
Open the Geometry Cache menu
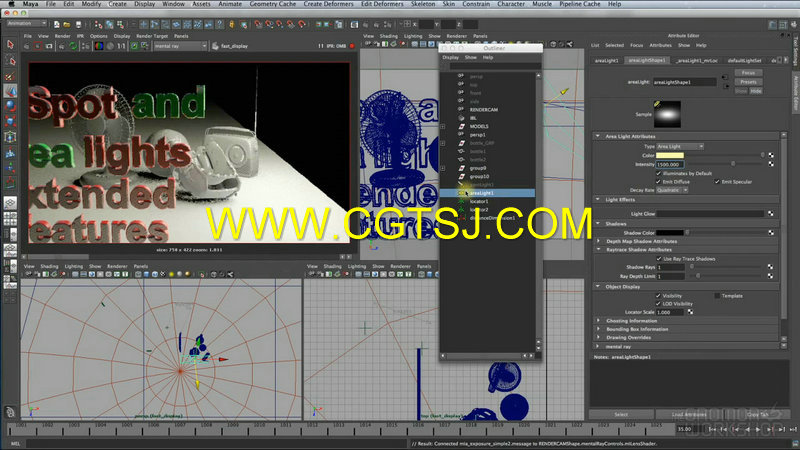coord(272,4)
